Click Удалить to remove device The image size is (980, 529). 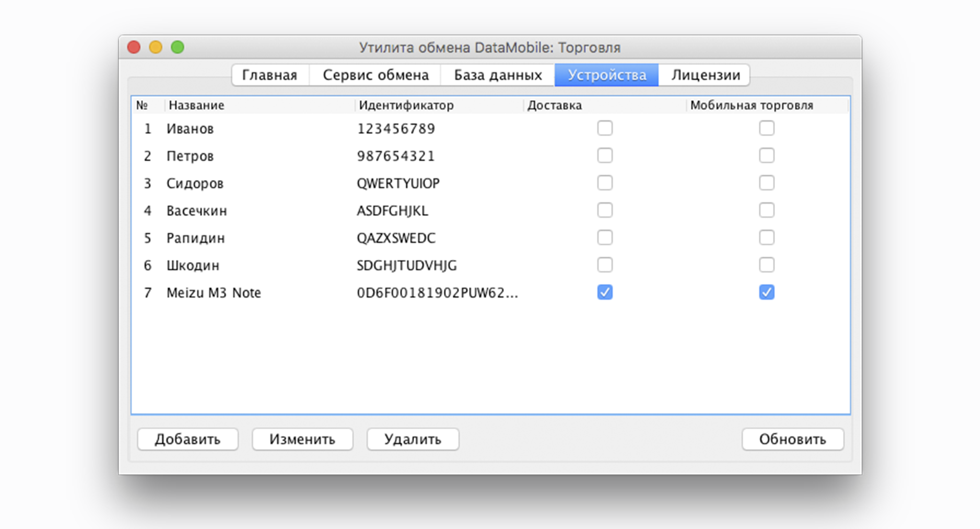click(x=413, y=439)
